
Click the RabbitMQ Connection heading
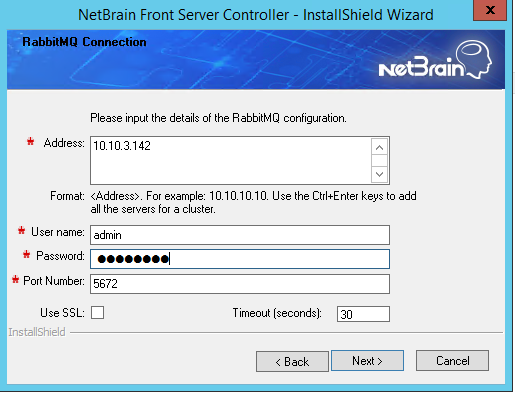pos(84,42)
